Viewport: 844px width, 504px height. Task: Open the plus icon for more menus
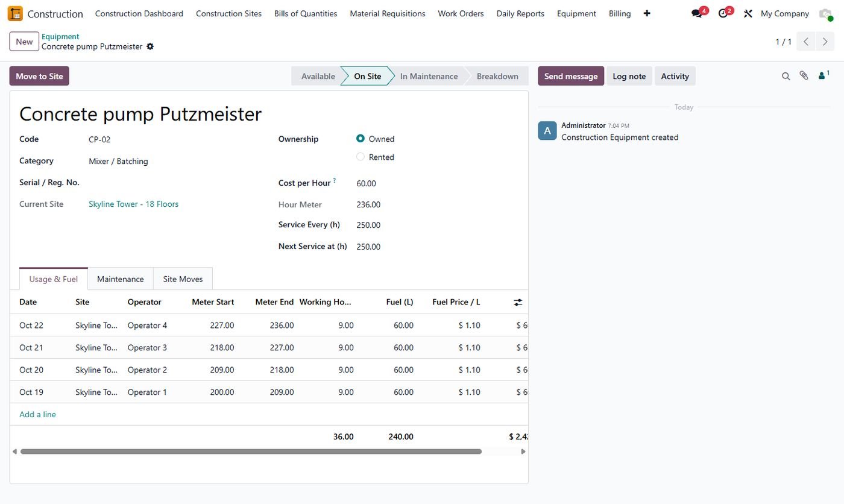647,13
